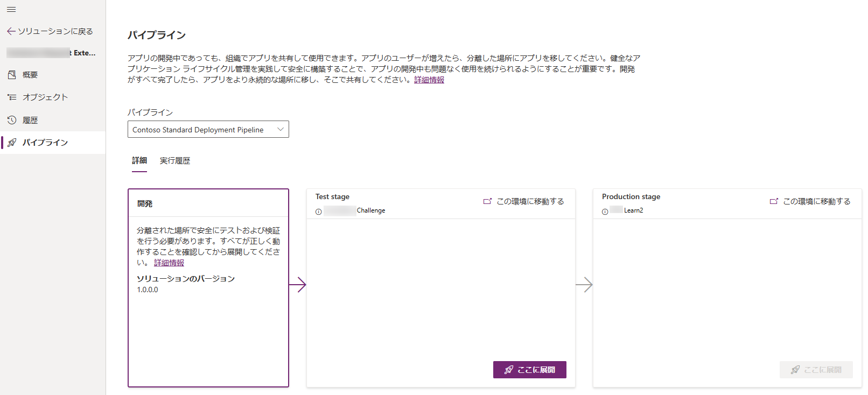The image size is (868, 395).
Task: Click the objects tree icon
Action: (12, 97)
